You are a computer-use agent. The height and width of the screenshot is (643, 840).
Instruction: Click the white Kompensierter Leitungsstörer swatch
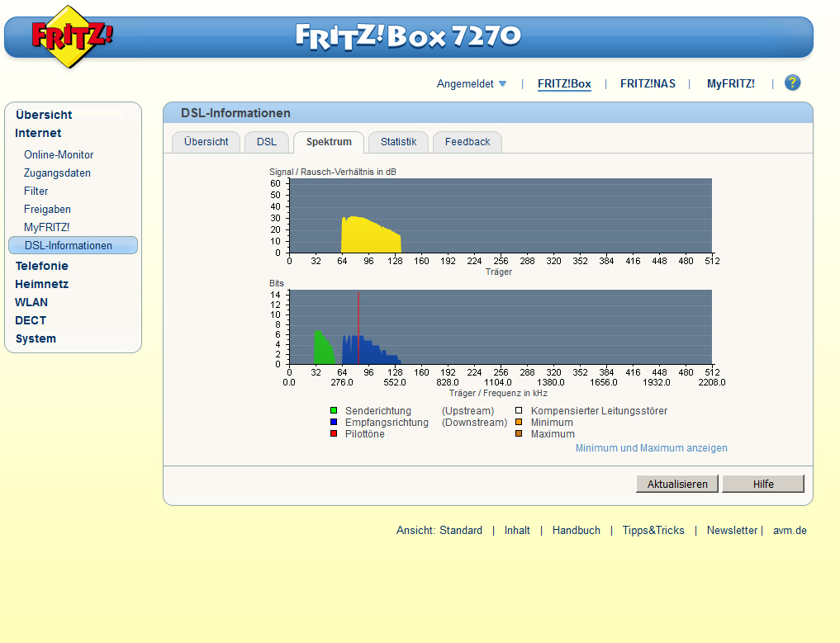pos(519,410)
